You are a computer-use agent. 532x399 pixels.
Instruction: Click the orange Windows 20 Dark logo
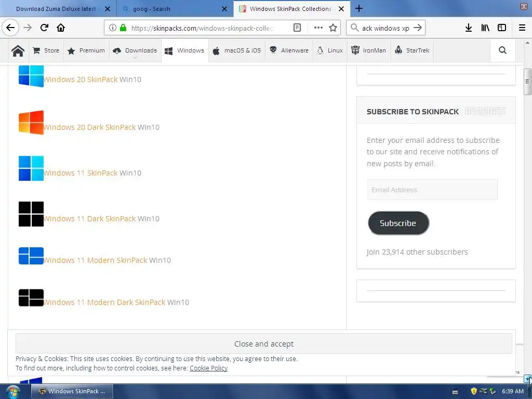pyautogui.click(x=31, y=123)
